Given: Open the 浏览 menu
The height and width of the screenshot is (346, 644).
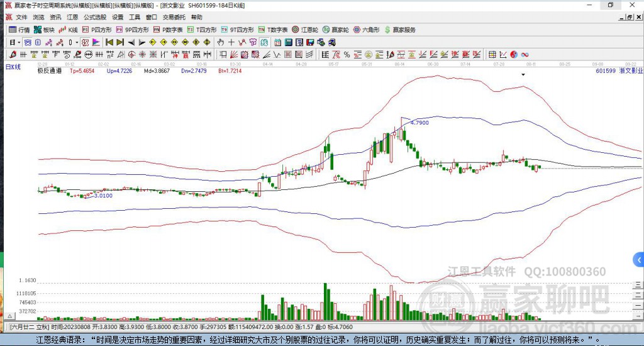Looking at the screenshot, I should pos(38,17).
